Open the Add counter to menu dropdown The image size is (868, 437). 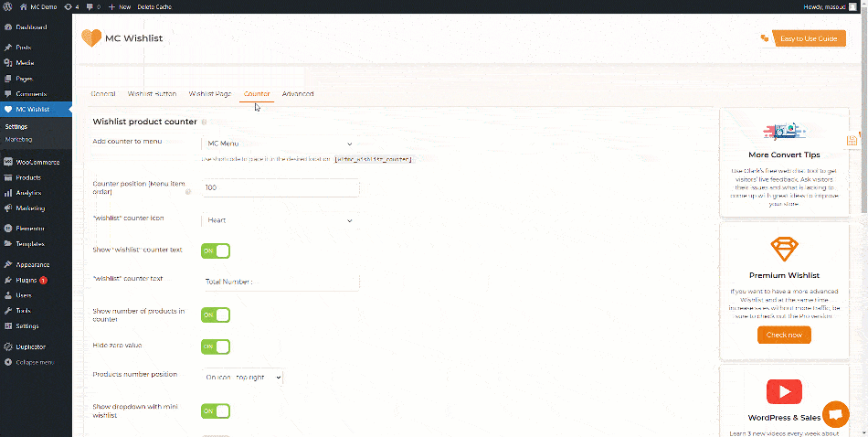pyautogui.click(x=279, y=144)
